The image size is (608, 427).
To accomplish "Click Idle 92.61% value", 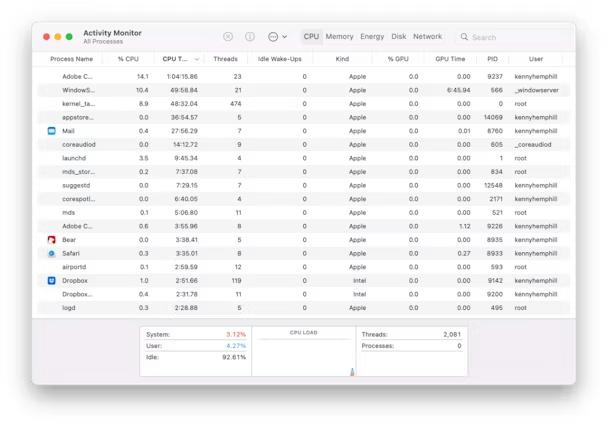I will pos(234,357).
